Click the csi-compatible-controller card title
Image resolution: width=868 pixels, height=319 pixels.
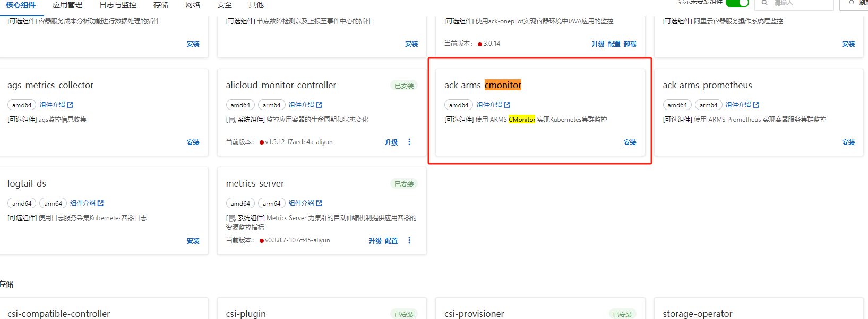[59, 314]
